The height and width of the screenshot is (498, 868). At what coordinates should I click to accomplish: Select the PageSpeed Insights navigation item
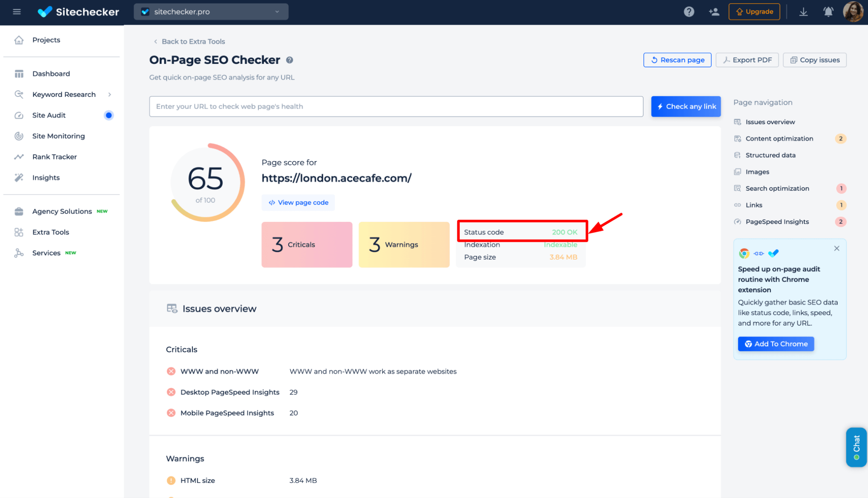pyautogui.click(x=777, y=221)
